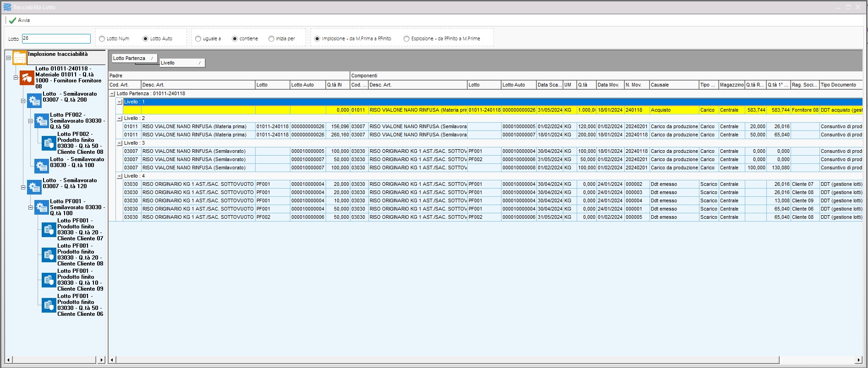Click the Avvia green checkmark icon
Viewport: 868px width, 368px height.
tap(12, 20)
